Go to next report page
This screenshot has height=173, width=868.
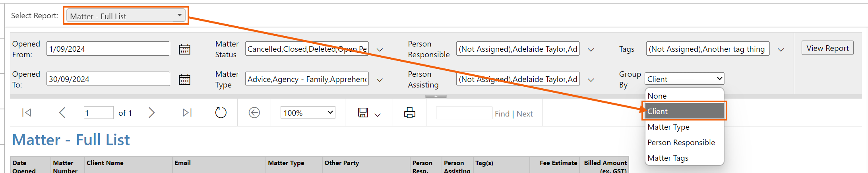tap(151, 113)
